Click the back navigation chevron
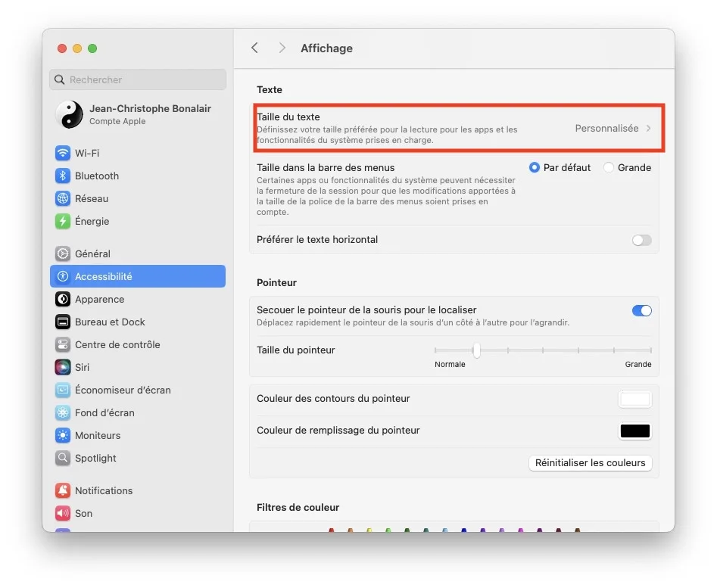 click(255, 48)
